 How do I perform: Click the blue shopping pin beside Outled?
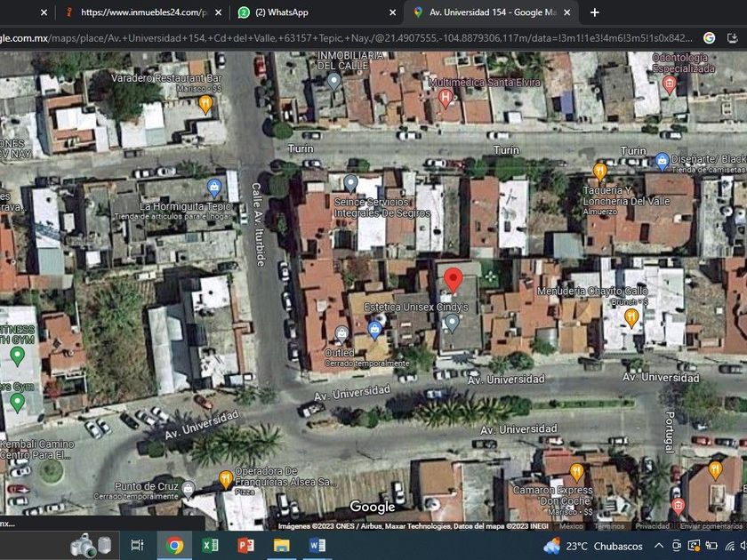click(x=375, y=331)
